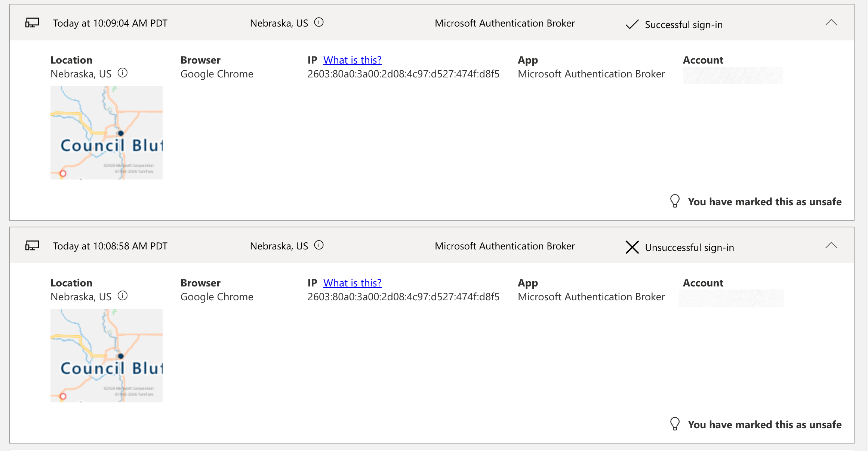Click info icon under Location in unsuccessful sign-in details
This screenshot has width=868, height=451.
point(123,296)
